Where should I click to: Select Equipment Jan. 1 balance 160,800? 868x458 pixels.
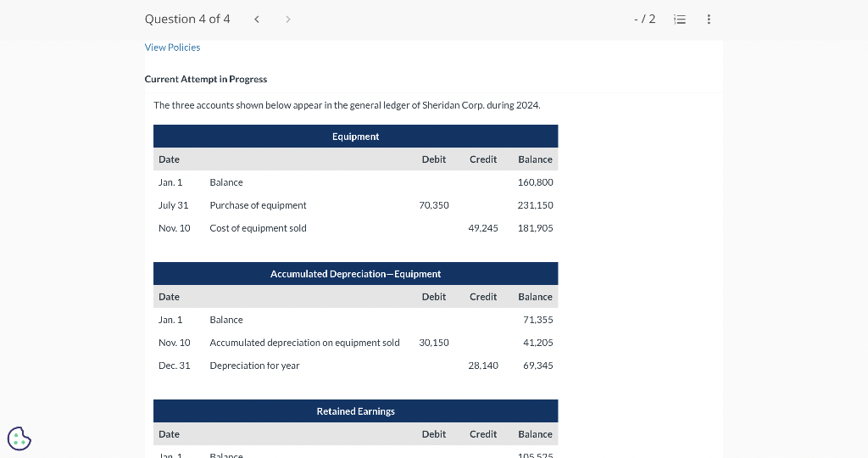click(x=536, y=182)
